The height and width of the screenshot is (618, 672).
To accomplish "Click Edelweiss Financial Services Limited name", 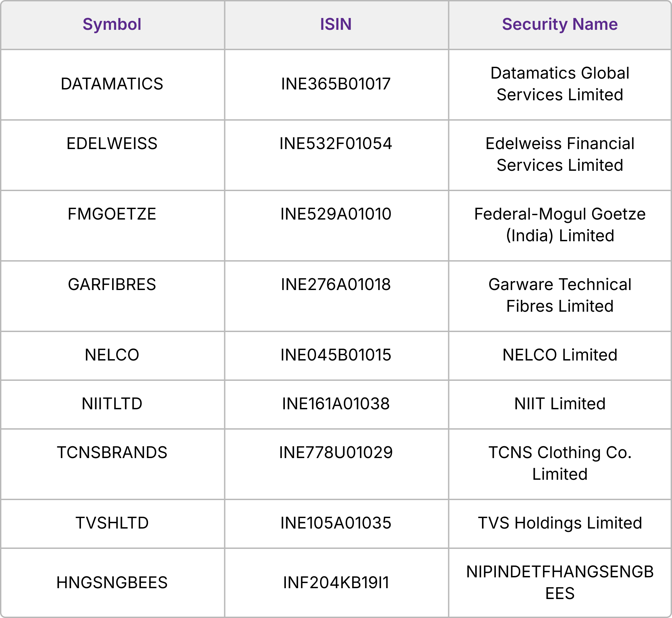I will [560, 154].
